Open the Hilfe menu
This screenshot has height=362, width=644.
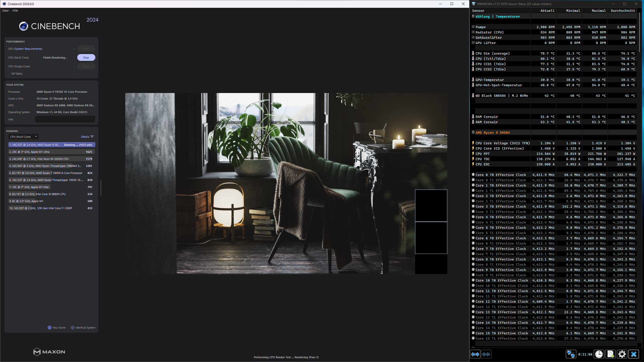click(x=15, y=11)
